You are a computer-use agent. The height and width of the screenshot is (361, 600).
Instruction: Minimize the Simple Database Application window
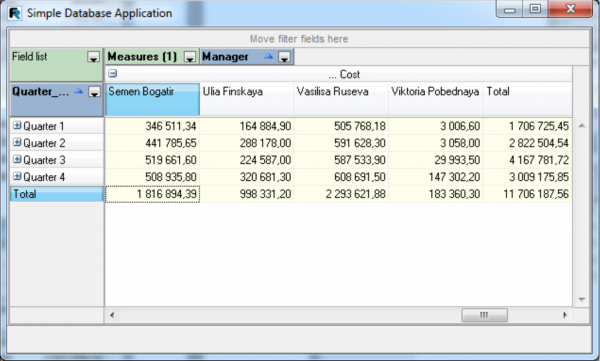tap(510, 9)
